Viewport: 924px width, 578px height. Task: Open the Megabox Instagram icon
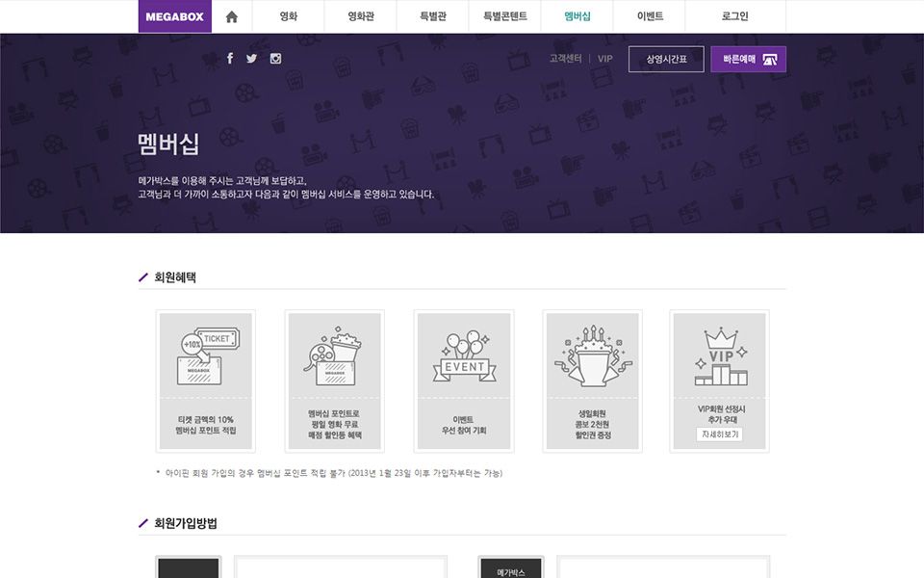[275, 59]
